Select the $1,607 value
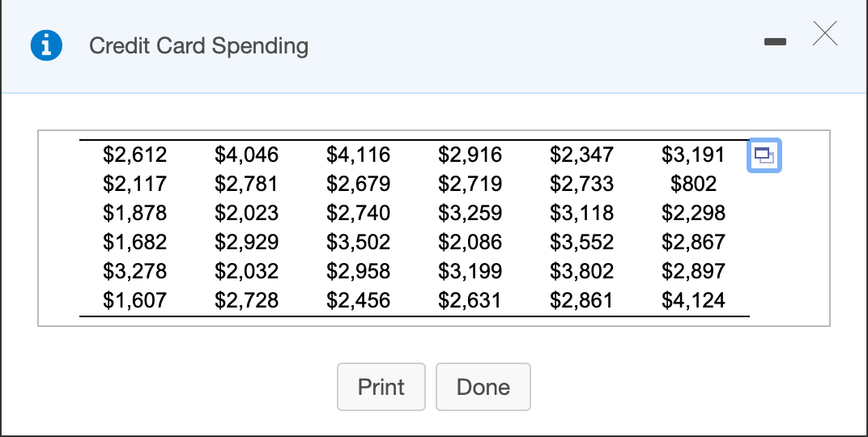 [x=135, y=301]
